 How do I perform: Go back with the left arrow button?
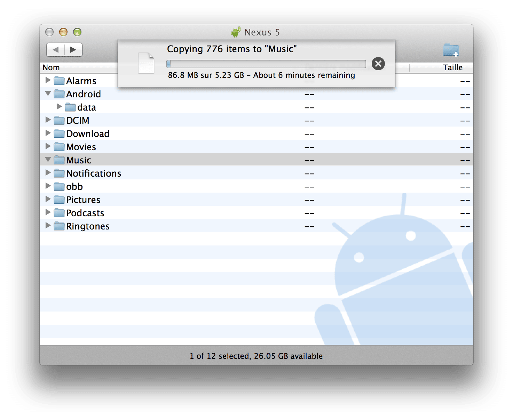coord(55,50)
